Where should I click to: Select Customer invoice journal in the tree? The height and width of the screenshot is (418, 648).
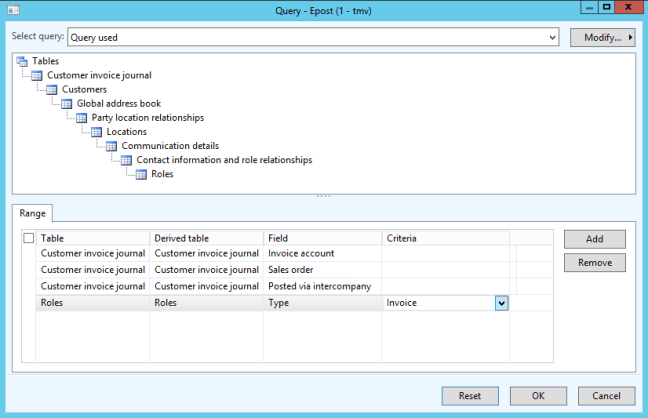(99, 75)
